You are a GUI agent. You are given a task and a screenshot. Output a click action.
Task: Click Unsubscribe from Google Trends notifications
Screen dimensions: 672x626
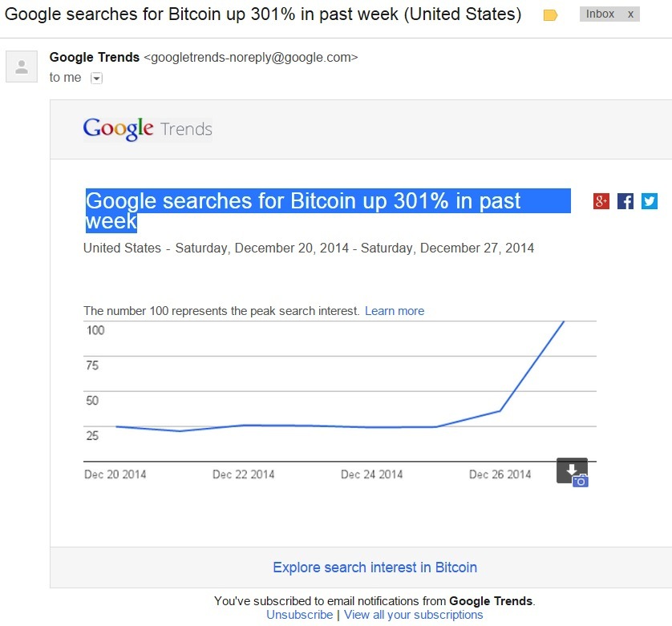(300, 615)
